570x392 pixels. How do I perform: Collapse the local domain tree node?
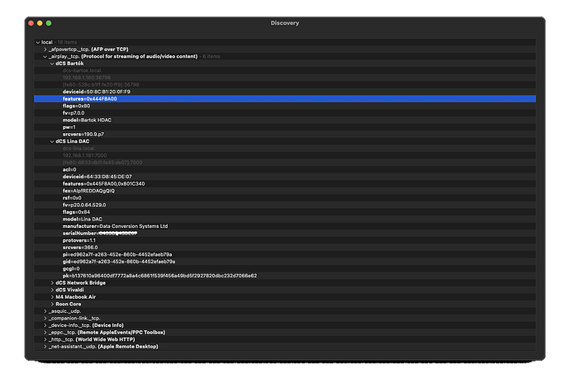click(x=38, y=42)
